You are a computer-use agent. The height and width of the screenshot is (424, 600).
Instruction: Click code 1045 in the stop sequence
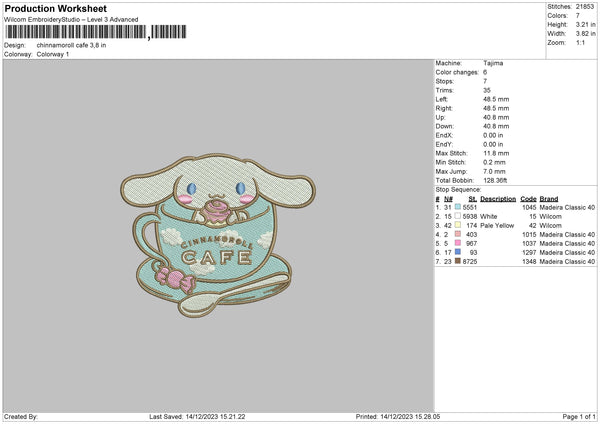coord(529,207)
